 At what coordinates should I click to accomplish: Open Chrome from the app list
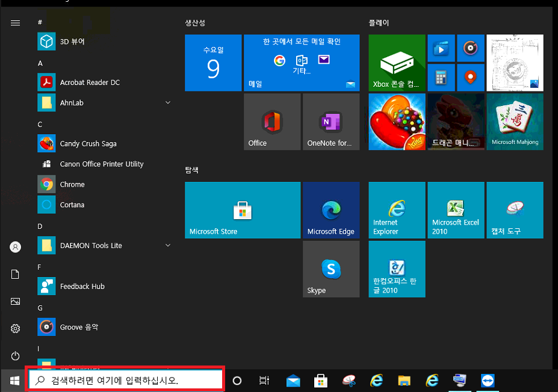click(x=105, y=184)
